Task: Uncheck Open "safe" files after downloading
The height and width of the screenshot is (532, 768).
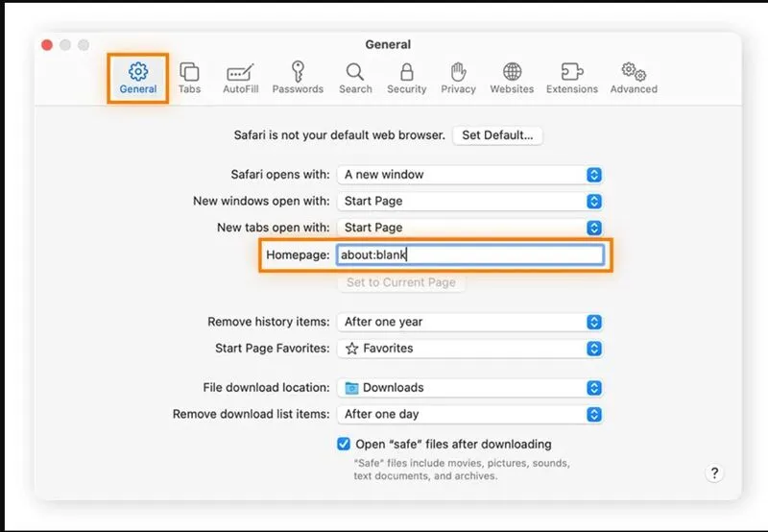Action: [344, 444]
